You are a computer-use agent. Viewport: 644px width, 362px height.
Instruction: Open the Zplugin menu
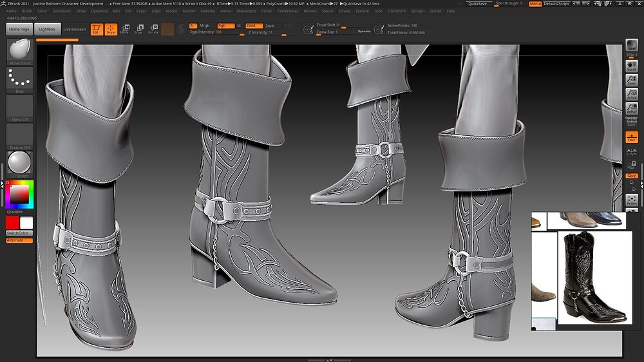(417, 11)
